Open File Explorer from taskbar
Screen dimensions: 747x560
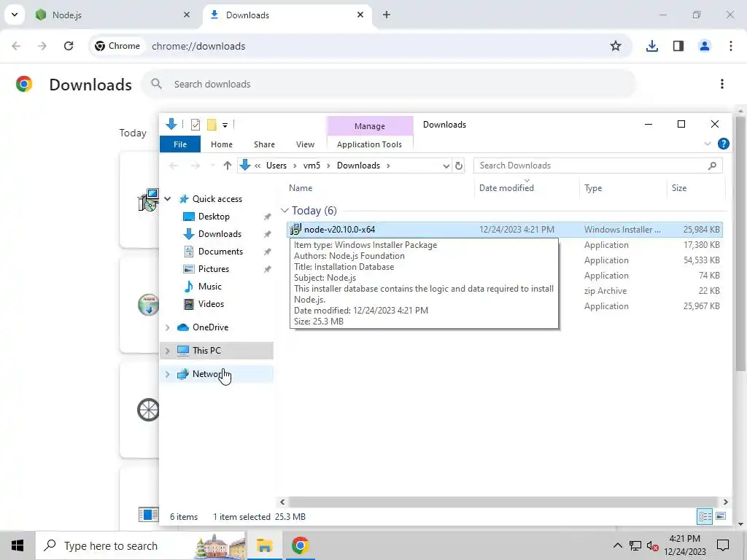(264, 545)
